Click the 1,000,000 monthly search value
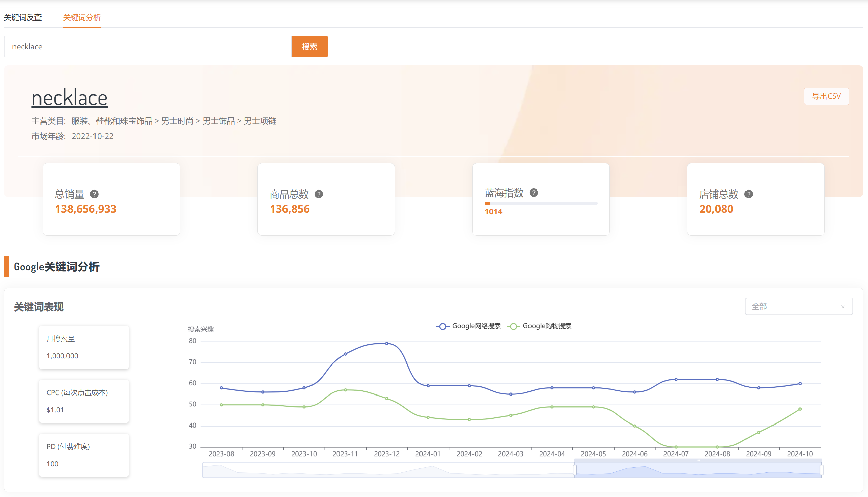The height and width of the screenshot is (497, 868). [x=62, y=356]
